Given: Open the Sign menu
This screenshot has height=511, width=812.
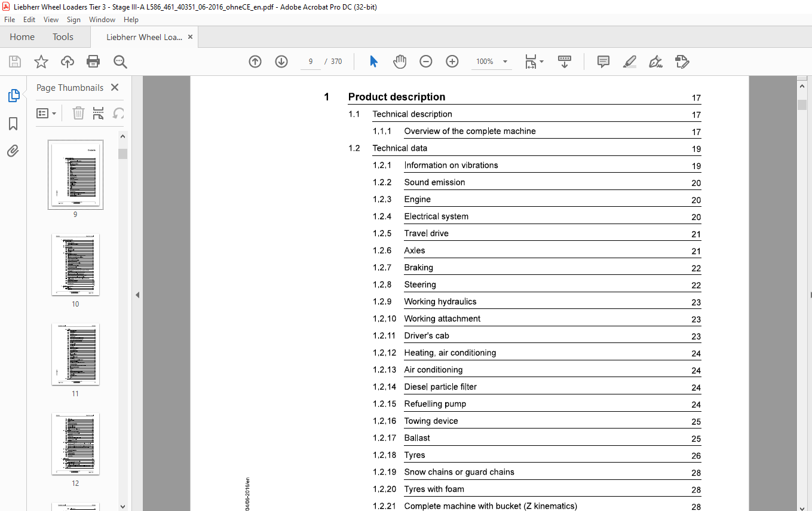Looking at the screenshot, I should pos(73,20).
